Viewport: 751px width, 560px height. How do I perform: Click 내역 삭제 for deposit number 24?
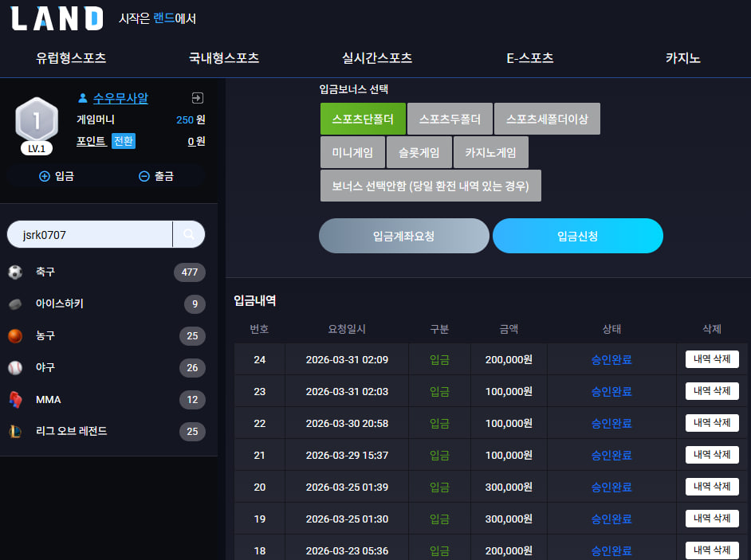[712, 359]
